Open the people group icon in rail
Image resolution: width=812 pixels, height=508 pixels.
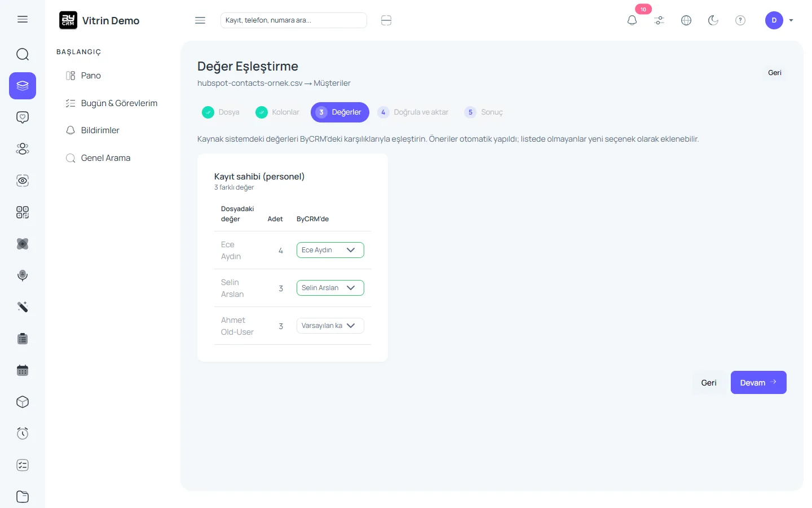coord(23,149)
